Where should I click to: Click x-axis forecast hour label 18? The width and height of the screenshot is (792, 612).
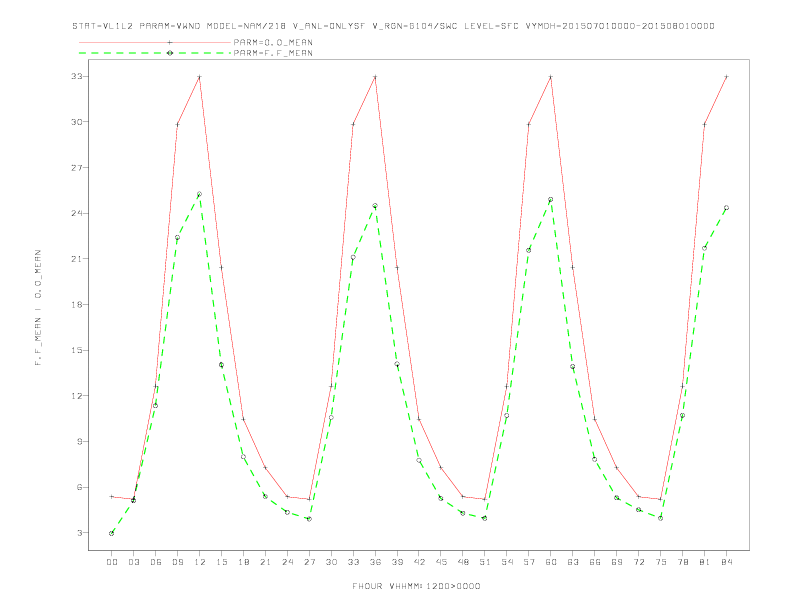click(x=243, y=562)
